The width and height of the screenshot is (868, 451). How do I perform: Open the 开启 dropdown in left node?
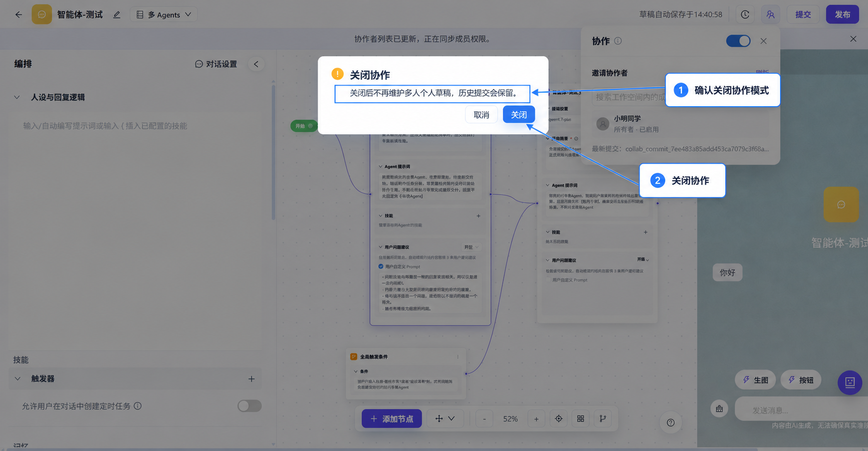click(x=471, y=247)
